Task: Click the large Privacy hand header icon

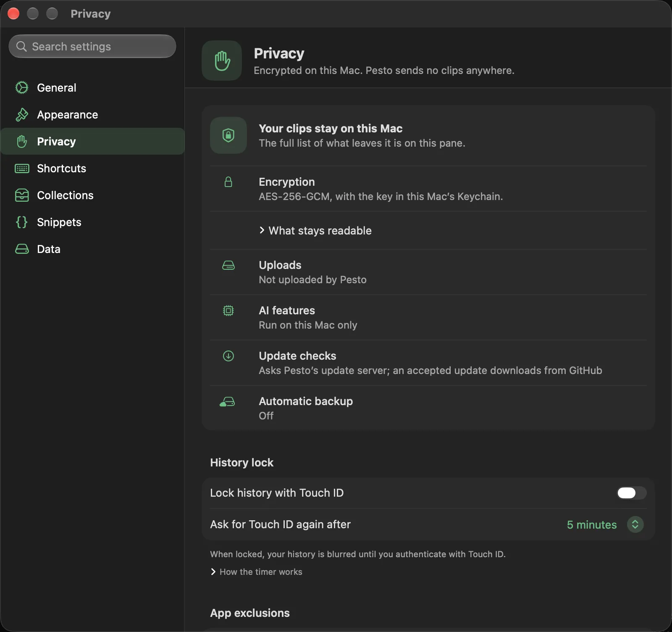Action: (x=222, y=61)
